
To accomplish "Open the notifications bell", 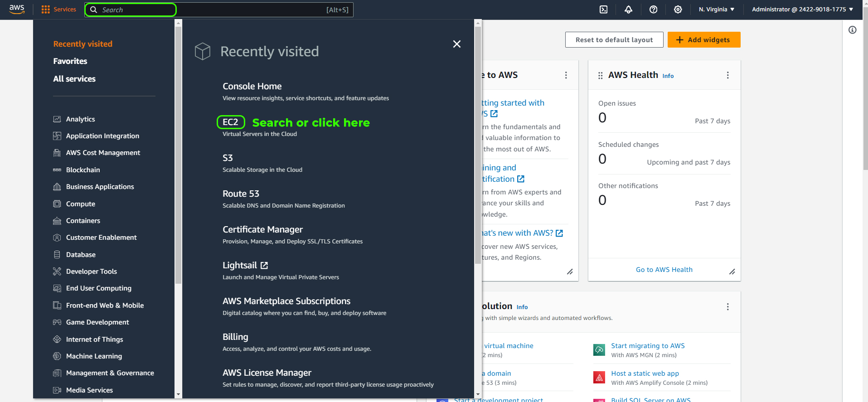I will point(628,10).
